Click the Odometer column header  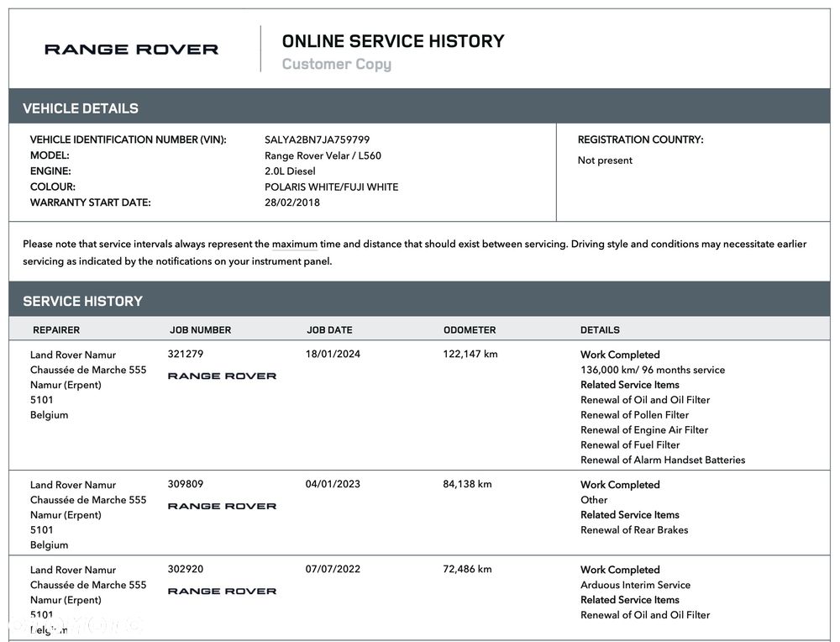pyautogui.click(x=470, y=330)
